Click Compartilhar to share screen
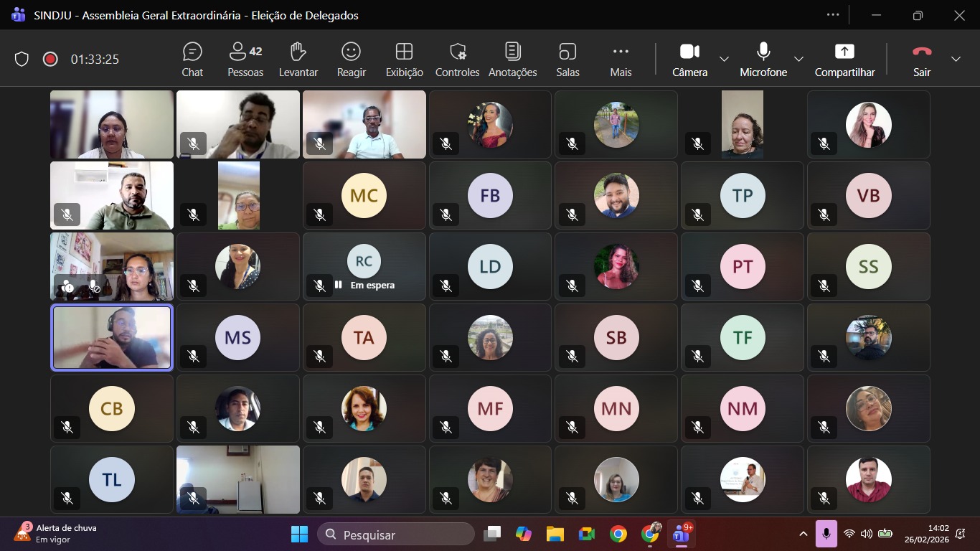980x551 pixels. pos(844,60)
